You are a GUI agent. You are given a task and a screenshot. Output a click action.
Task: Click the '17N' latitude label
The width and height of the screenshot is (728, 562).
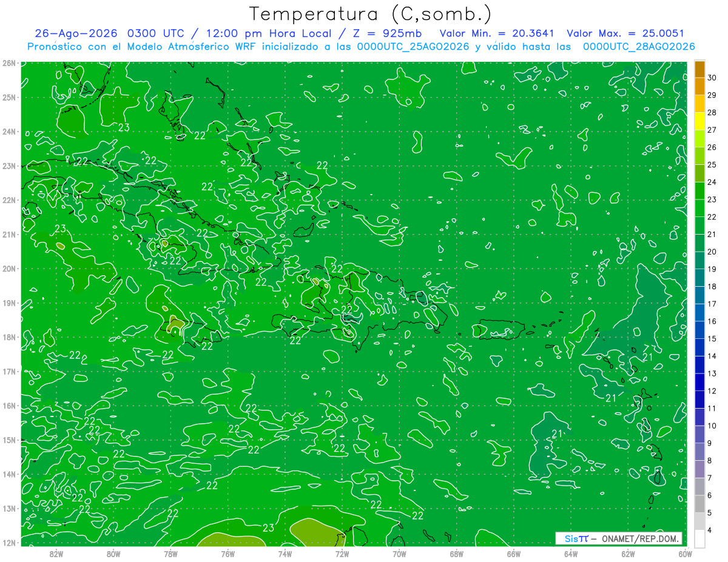point(8,371)
